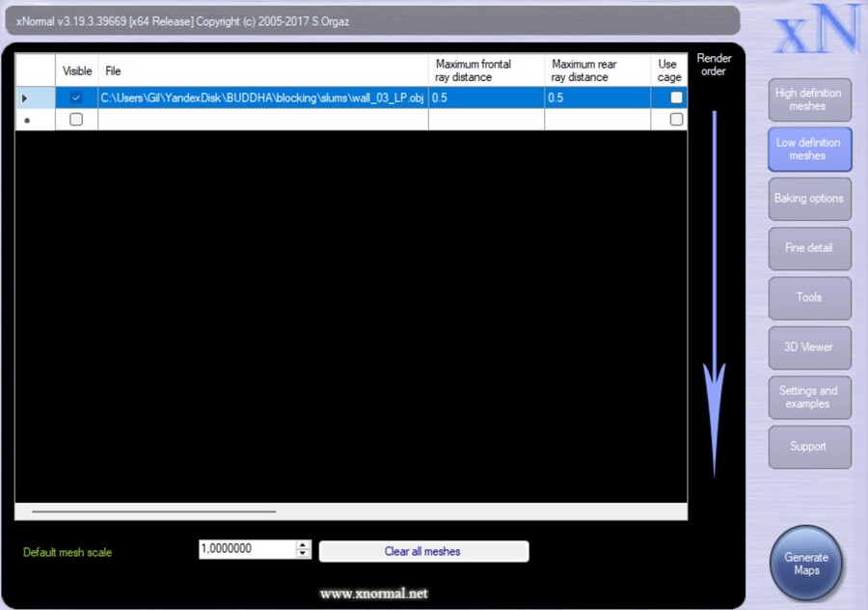
Task: Launch the 3D Viewer
Action: point(809,347)
